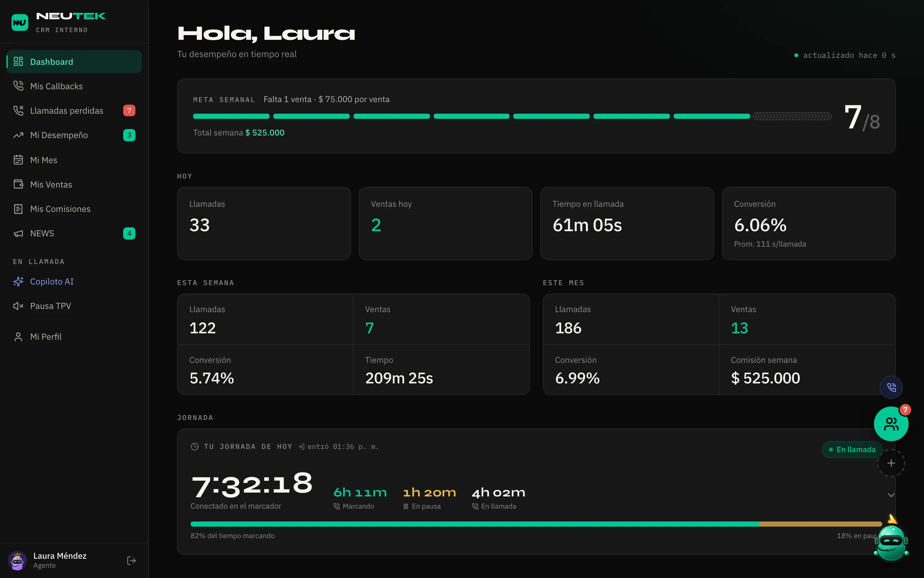Image resolution: width=924 pixels, height=578 pixels.
Task: Activate Pausa TPV
Action: pyautogui.click(x=74, y=306)
